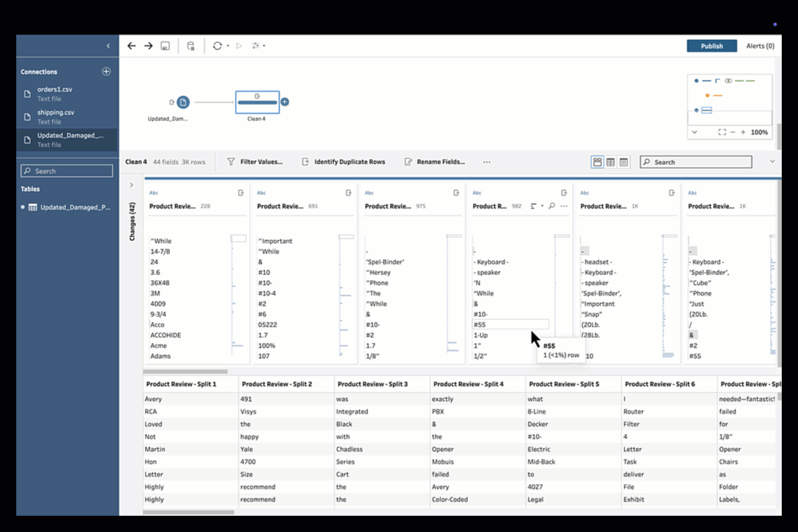Open Alerts (0)

tap(760, 46)
